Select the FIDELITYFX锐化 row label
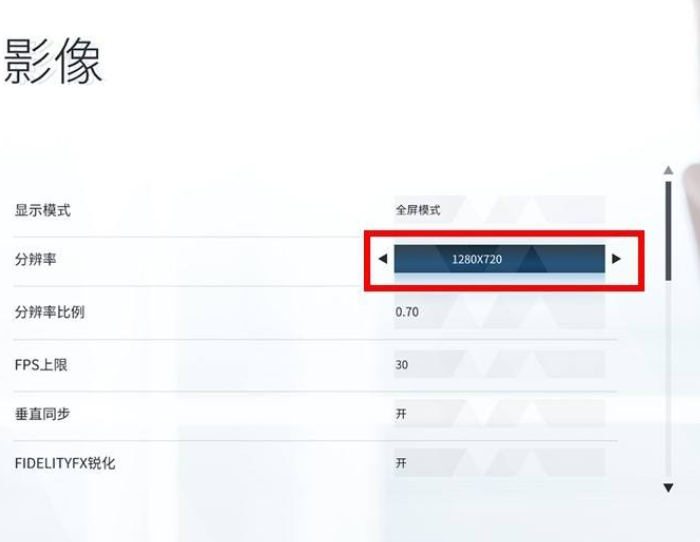 pyautogui.click(x=65, y=463)
